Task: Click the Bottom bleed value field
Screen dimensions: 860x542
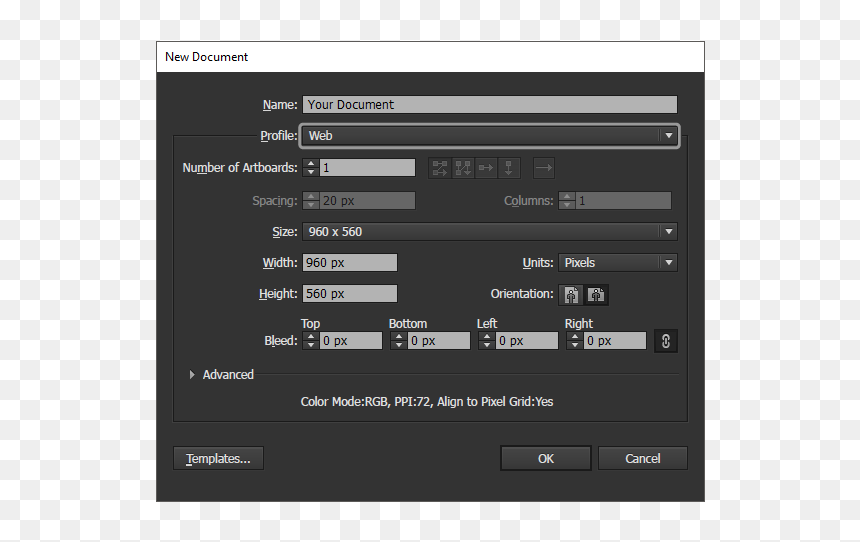Action: 439,341
